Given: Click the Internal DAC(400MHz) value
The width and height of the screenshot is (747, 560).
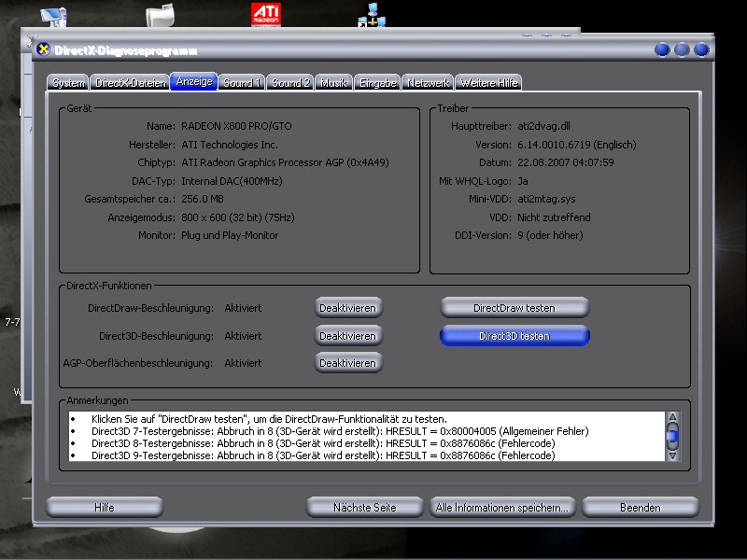Looking at the screenshot, I should point(232,181).
